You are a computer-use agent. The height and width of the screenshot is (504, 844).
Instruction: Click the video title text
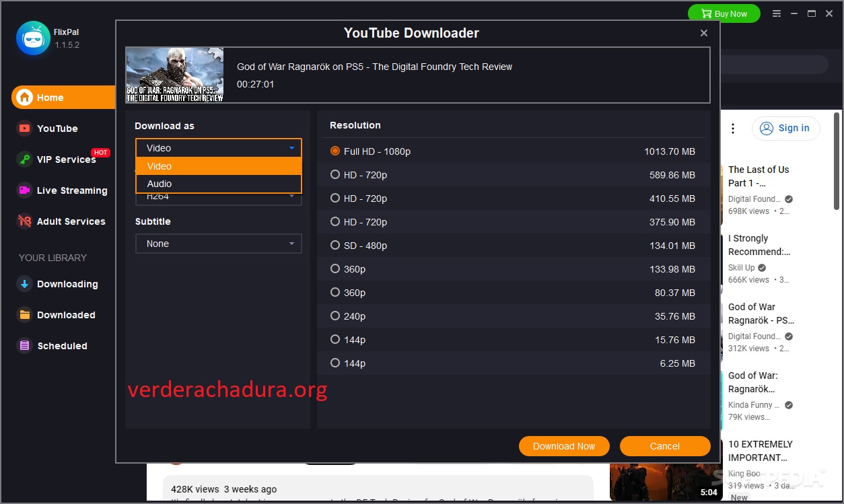[x=375, y=67]
